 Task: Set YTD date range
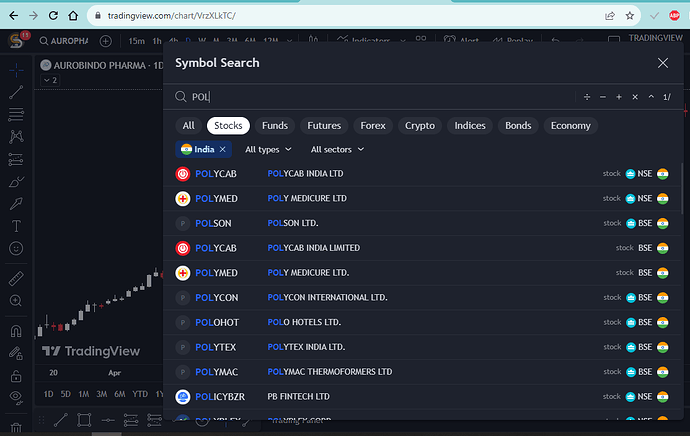tap(140, 394)
